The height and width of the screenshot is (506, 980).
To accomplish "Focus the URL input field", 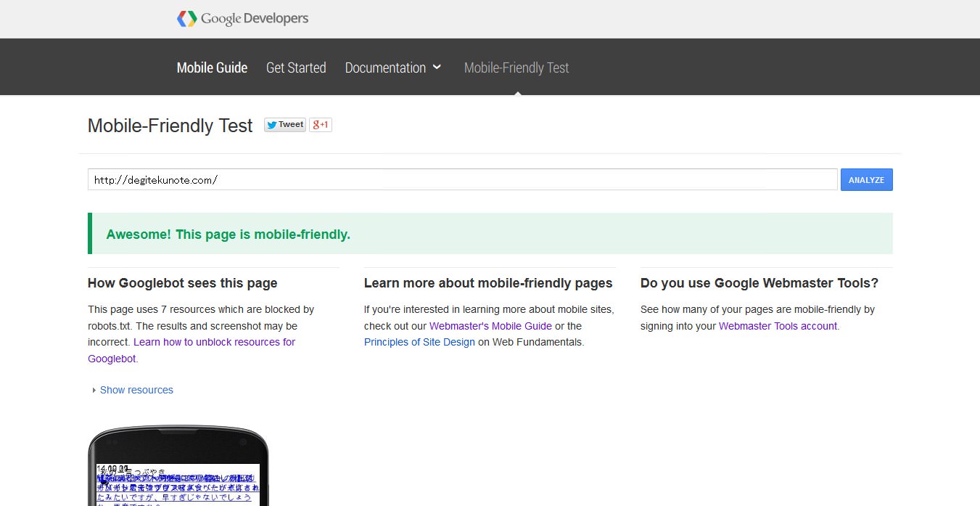I will coord(462,179).
